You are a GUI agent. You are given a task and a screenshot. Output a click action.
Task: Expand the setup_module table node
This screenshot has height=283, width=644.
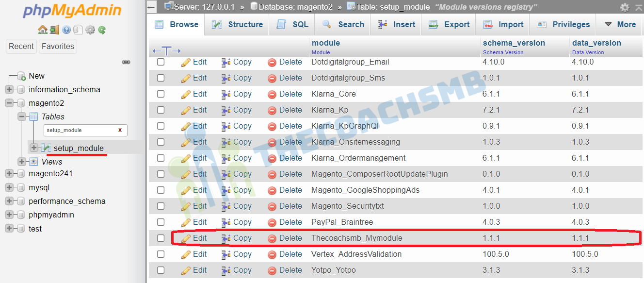[x=34, y=148]
